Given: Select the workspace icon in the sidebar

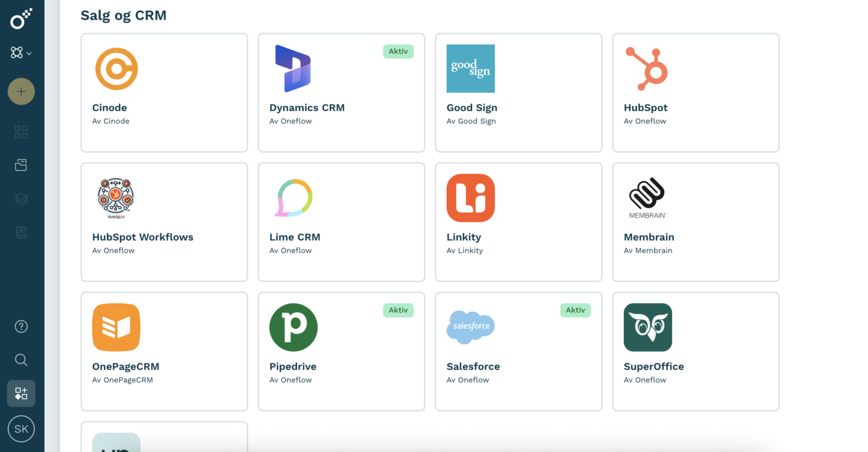Looking at the screenshot, I should (17, 52).
